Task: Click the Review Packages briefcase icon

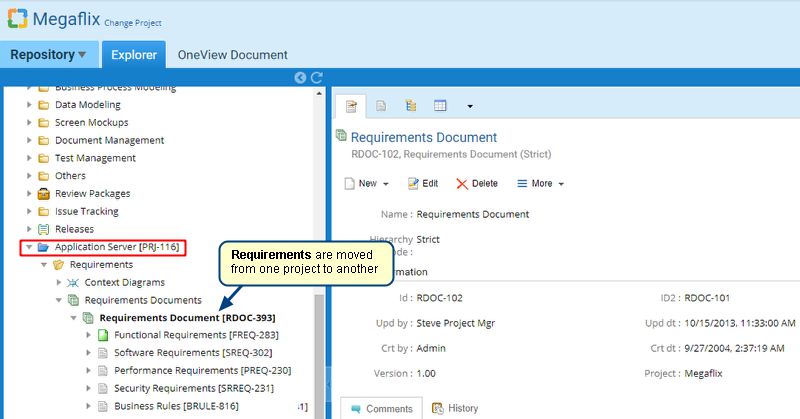Action: 44,194
